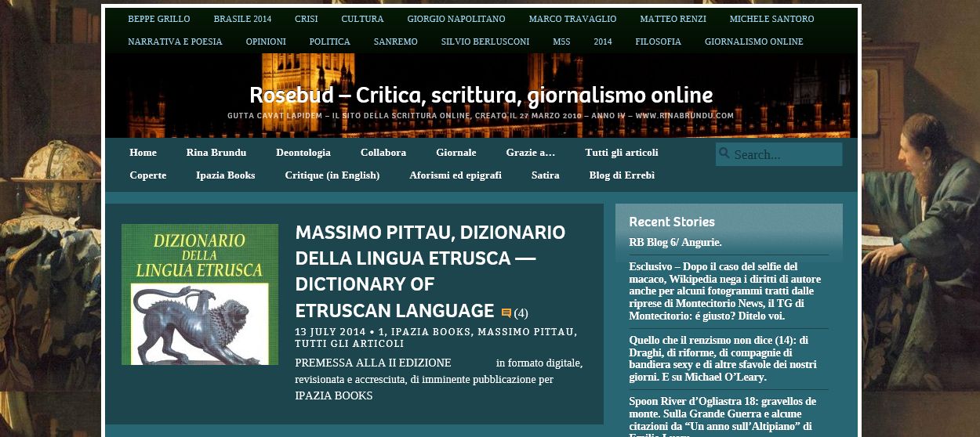Visit the Blog di Errebì page
Image resolution: width=980 pixels, height=437 pixels.
point(622,175)
